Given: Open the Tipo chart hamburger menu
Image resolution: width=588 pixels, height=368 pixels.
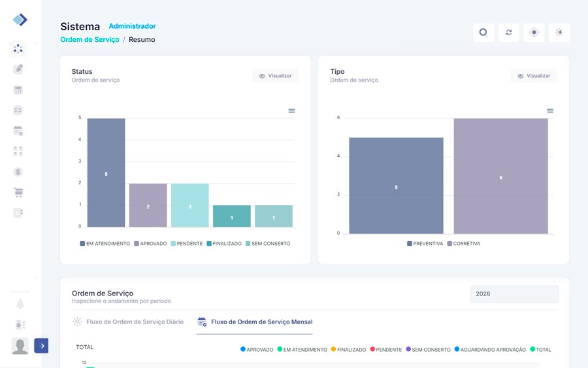Looking at the screenshot, I should [x=550, y=111].
